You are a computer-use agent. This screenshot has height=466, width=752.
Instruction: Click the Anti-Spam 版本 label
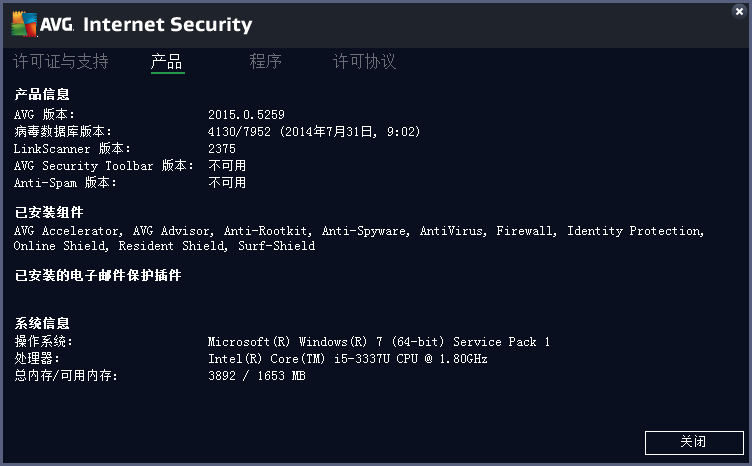point(65,183)
